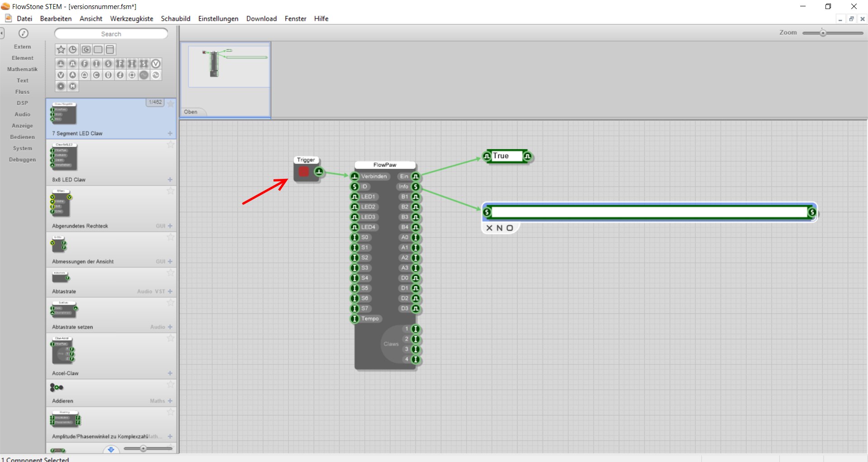Click the toolbox navigator compass icon
This screenshot has width=868, height=462.
(24, 33)
